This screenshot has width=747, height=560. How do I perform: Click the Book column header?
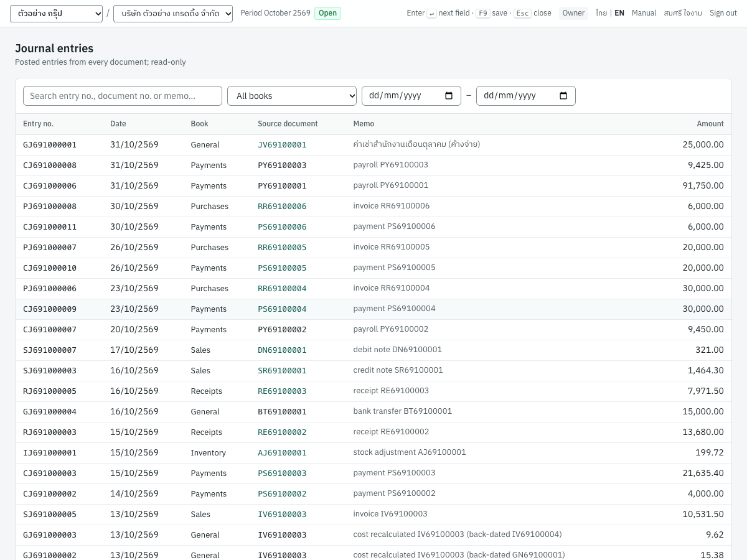[x=199, y=124]
